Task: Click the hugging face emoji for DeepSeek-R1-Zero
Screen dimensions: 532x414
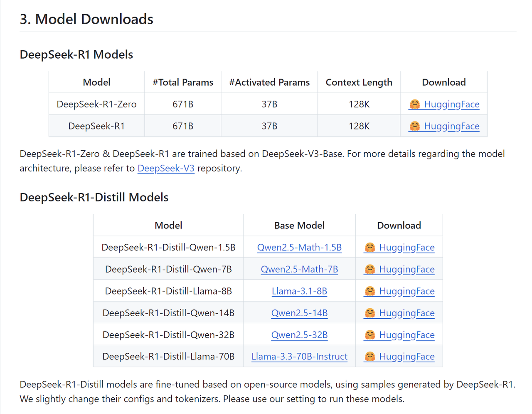Action: [414, 104]
